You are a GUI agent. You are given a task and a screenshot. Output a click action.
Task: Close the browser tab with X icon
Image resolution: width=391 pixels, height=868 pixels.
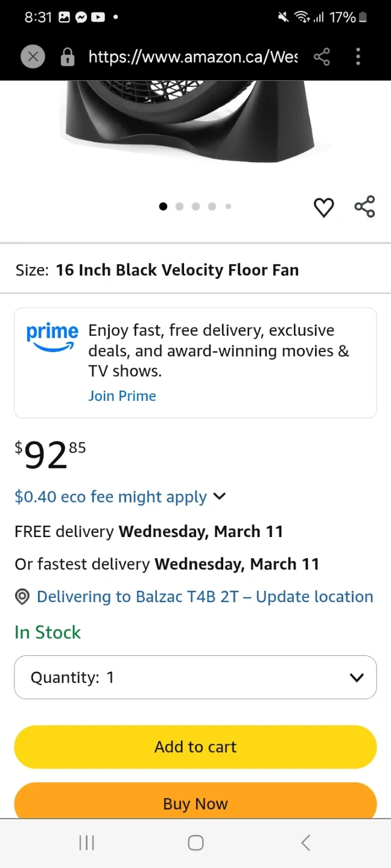[33, 57]
